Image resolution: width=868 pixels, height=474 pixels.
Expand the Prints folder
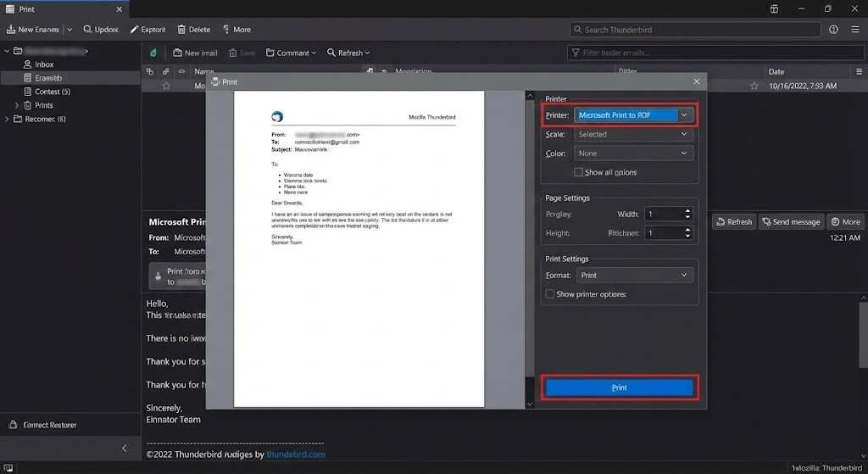point(17,105)
